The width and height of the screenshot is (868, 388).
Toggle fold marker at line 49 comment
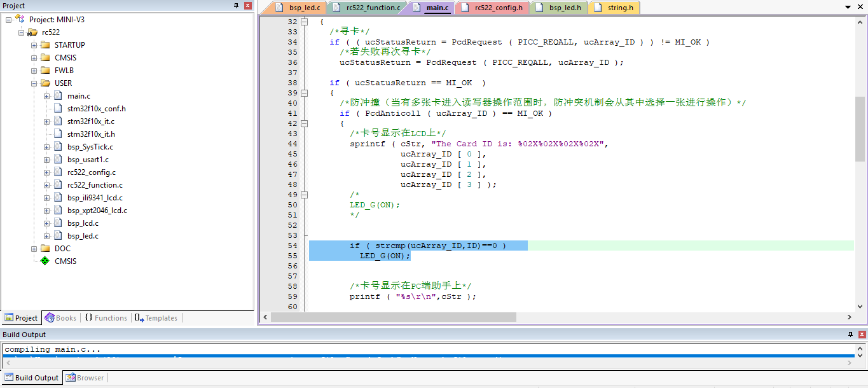pos(304,195)
